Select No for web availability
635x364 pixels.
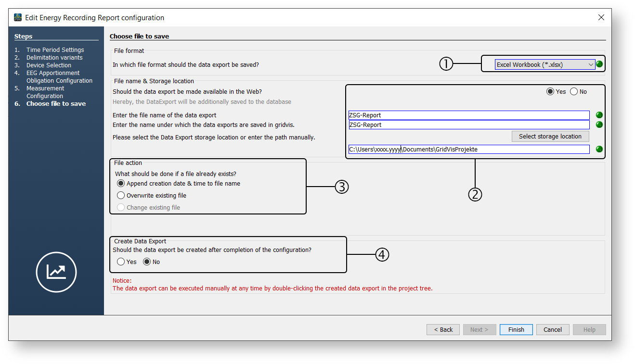click(574, 91)
